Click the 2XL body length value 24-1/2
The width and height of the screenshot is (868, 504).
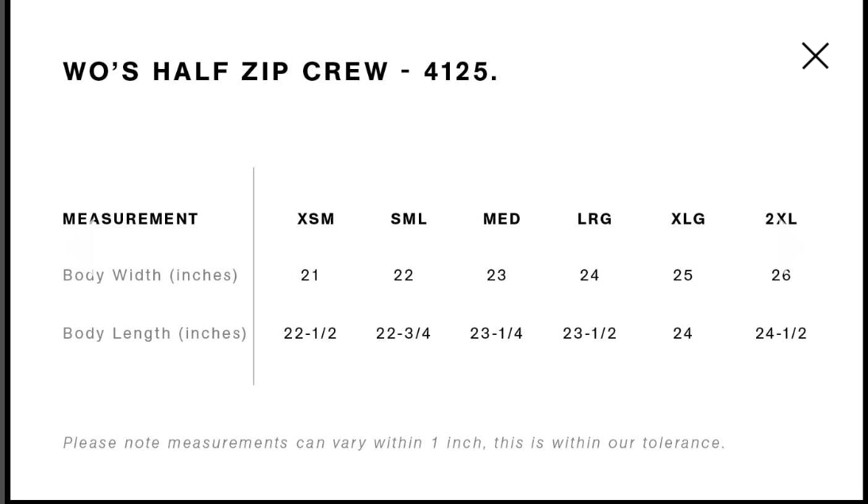[x=781, y=333]
